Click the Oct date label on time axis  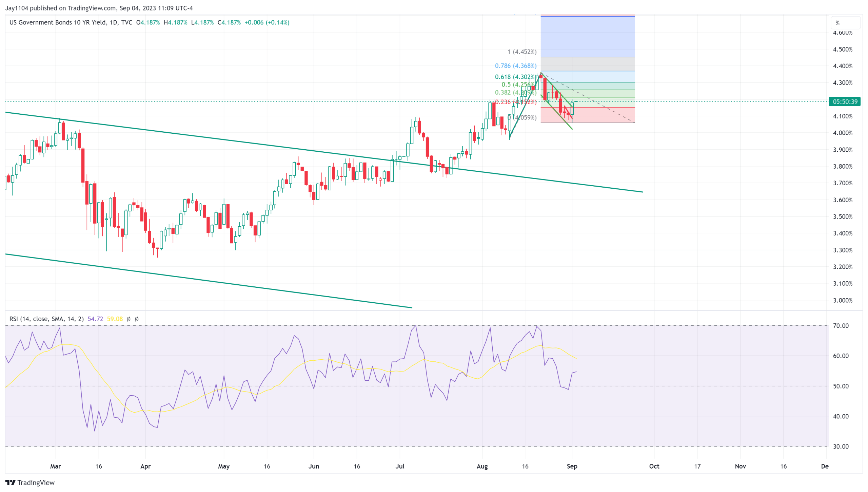point(654,466)
